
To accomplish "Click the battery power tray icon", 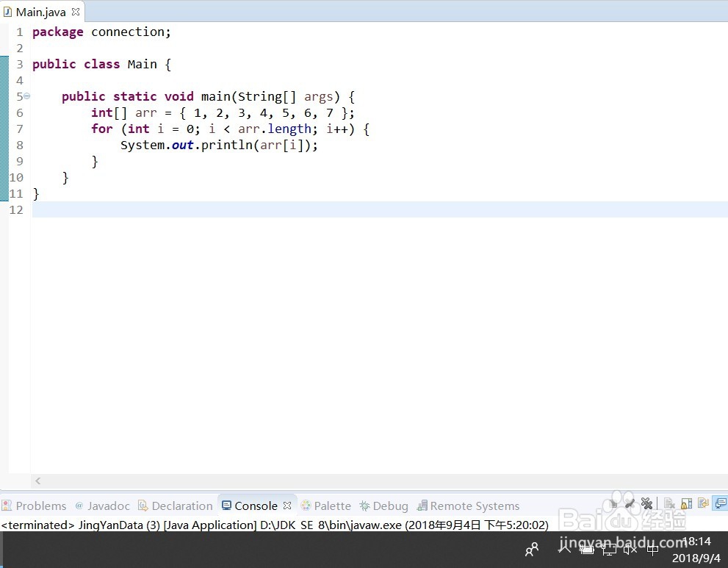I will coord(587,550).
